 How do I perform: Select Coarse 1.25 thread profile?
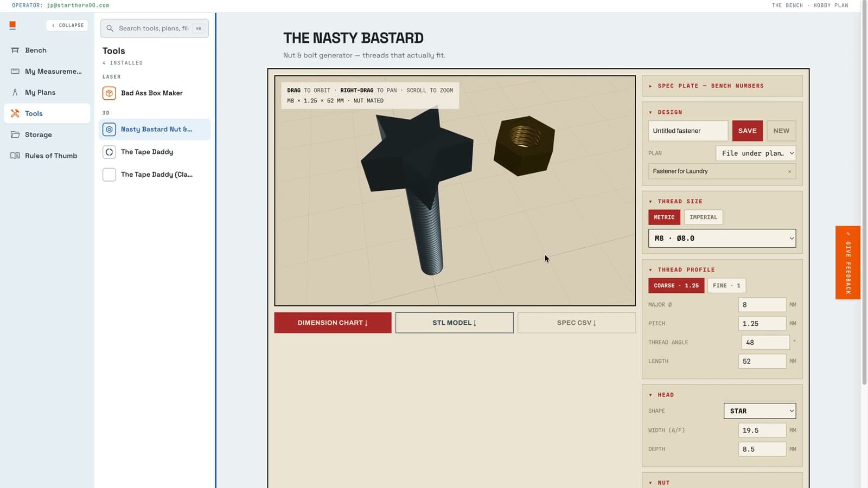(676, 286)
